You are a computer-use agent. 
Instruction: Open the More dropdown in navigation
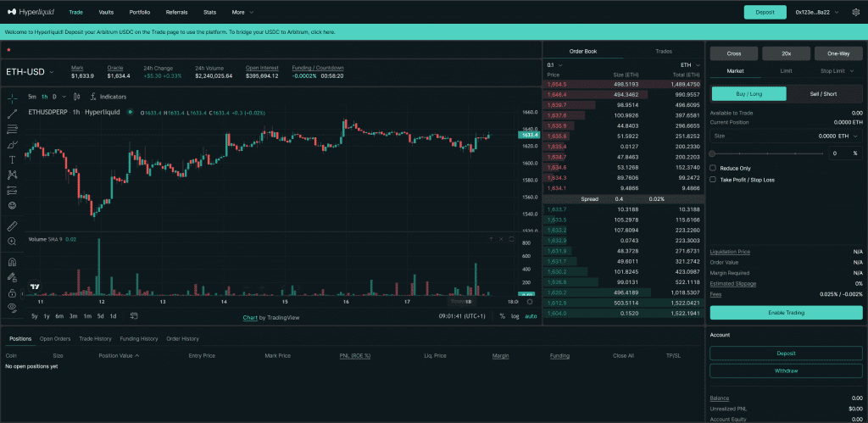[x=242, y=13]
